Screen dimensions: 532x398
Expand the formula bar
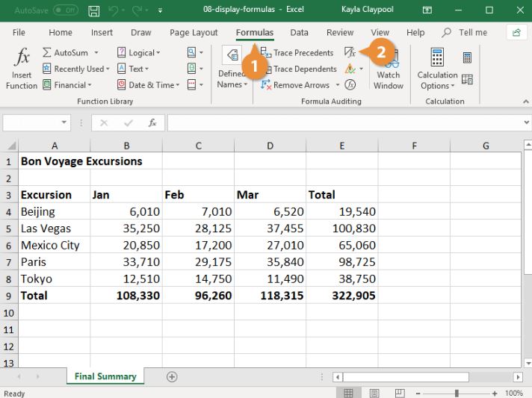coord(526,122)
